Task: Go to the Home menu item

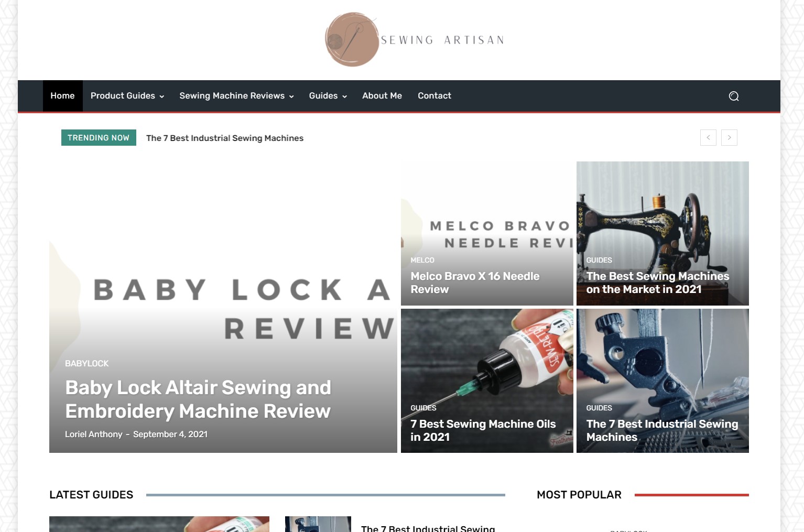Action: tap(62, 96)
